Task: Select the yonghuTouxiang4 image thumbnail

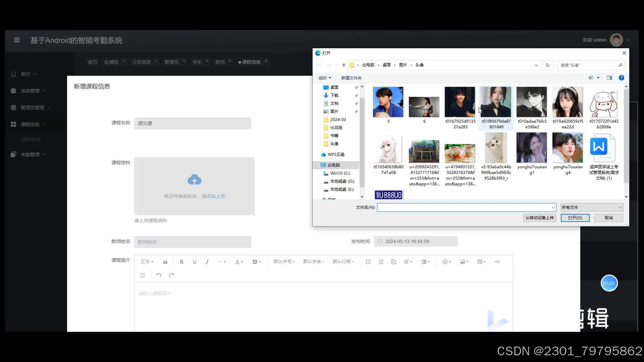Action: click(x=568, y=148)
